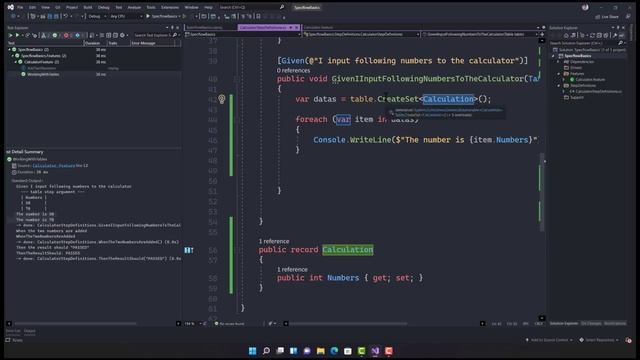The width and height of the screenshot is (640, 360).
Task: Click the editor horizontal scrollbar
Action: pos(349,324)
